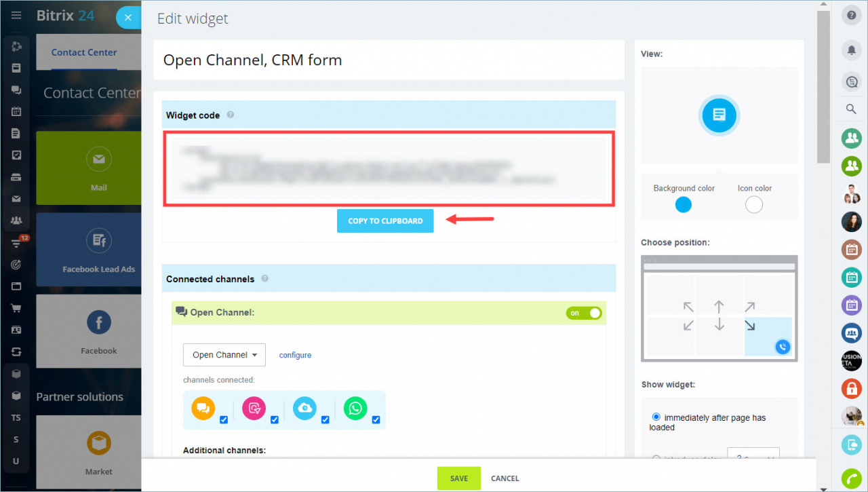The image size is (868, 492).
Task: Choose bottom-center widget position arrow
Action: point(719,326)
